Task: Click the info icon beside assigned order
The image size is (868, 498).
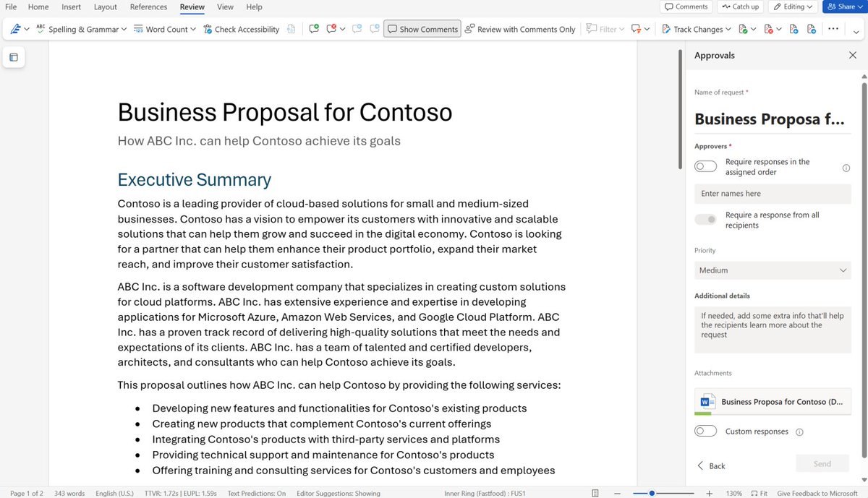Action: pos(846,168)
